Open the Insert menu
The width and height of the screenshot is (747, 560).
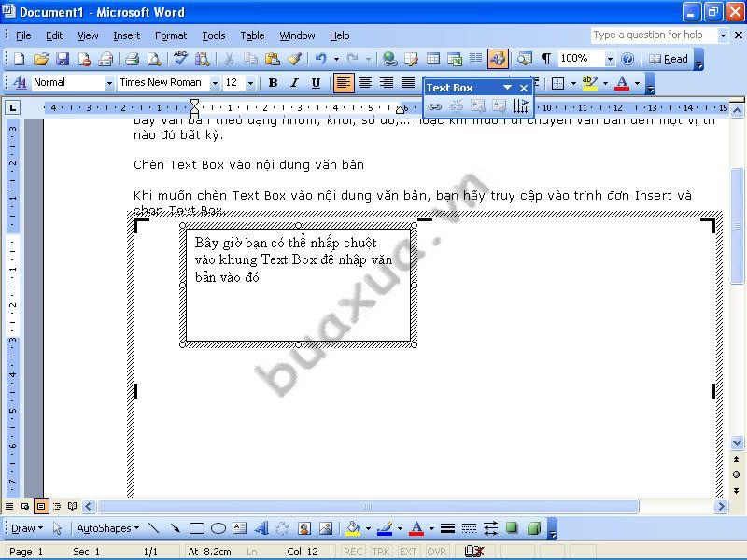pyautogui.click(x=126, y=35)
